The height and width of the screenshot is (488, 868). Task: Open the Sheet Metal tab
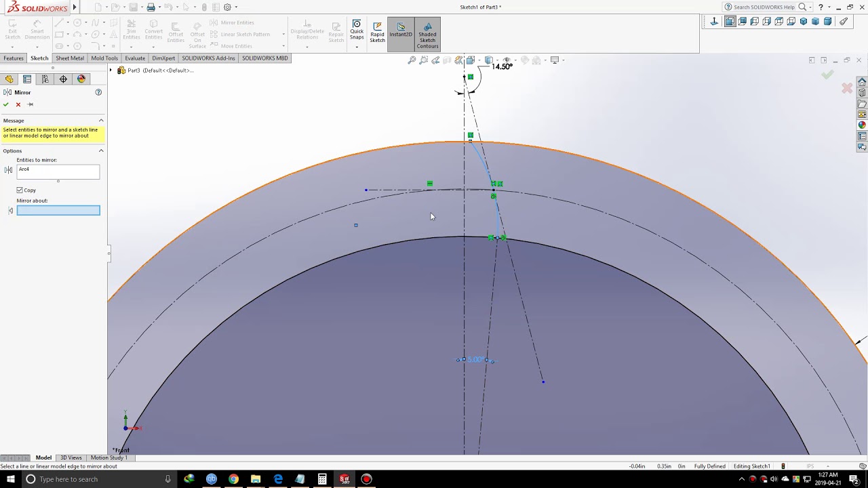click(x=70, y=58)
